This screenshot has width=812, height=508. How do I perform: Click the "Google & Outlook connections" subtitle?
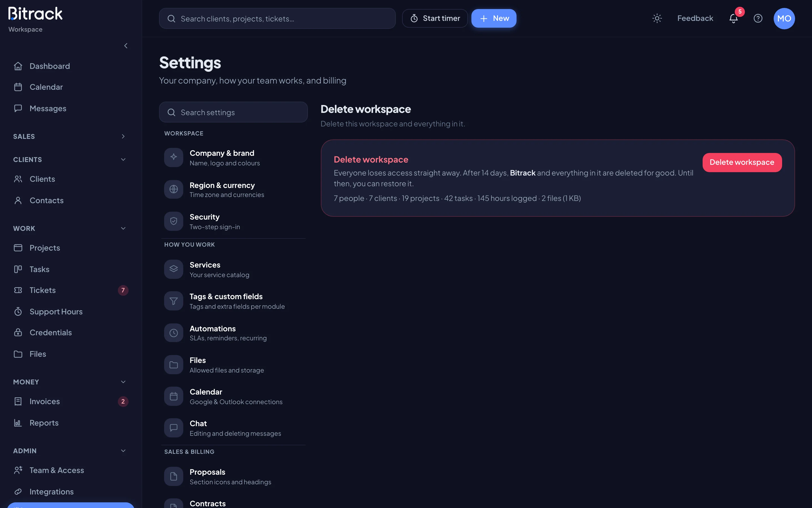tap(236, 402)
